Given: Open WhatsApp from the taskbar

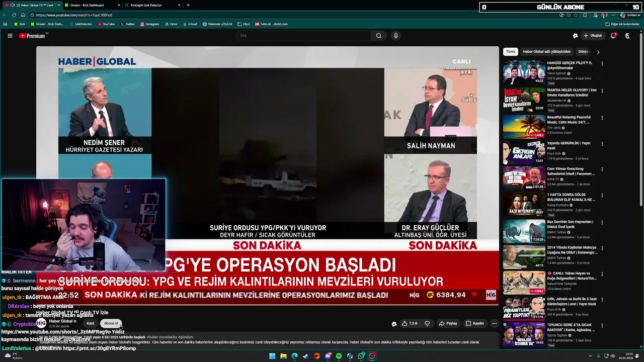Looking at the screenshot, I should 361,356.
